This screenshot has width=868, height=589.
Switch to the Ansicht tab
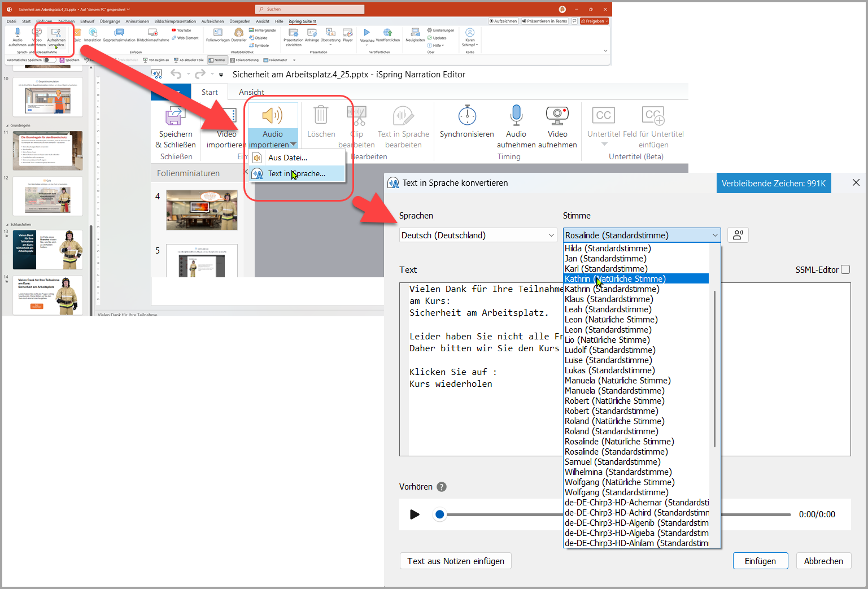pyautogui.click(x=251, y=92)
